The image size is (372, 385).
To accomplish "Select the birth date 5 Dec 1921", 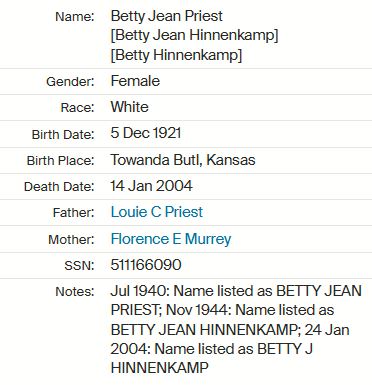I will 146,133.
